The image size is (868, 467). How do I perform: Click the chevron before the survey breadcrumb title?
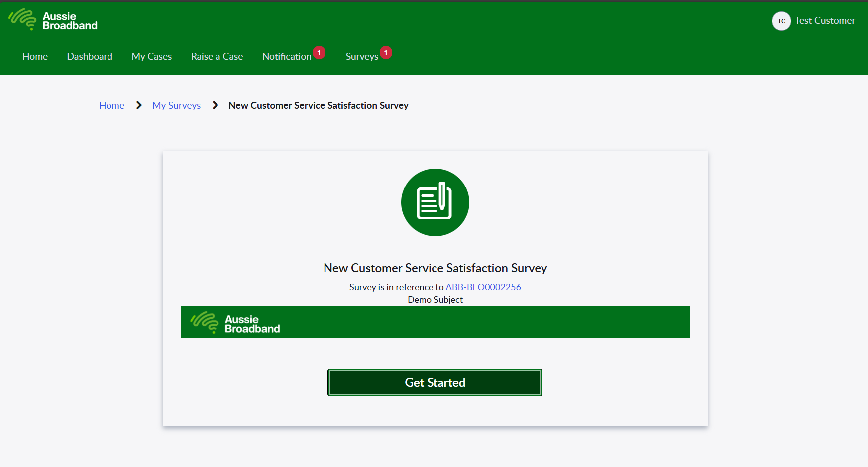coord(215,105)
